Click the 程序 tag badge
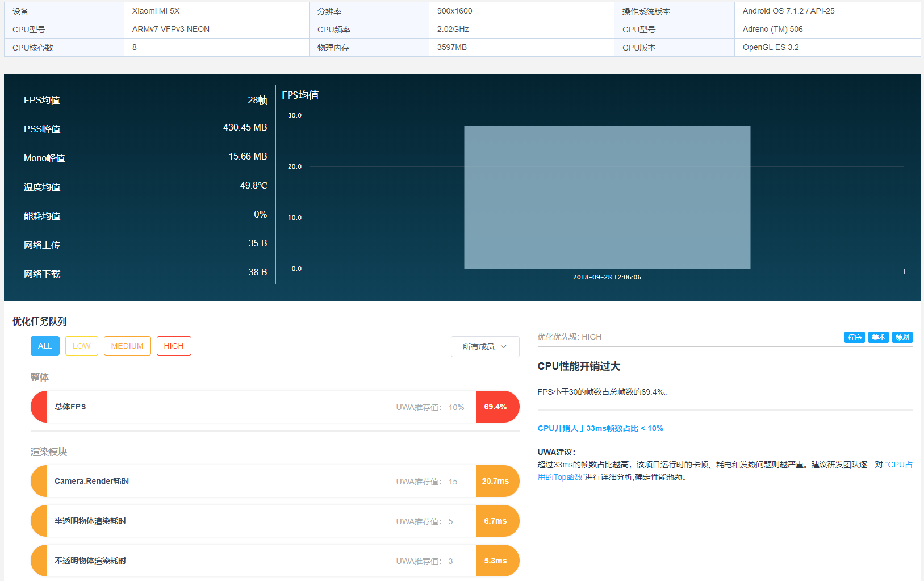 [x=854, y=337]
